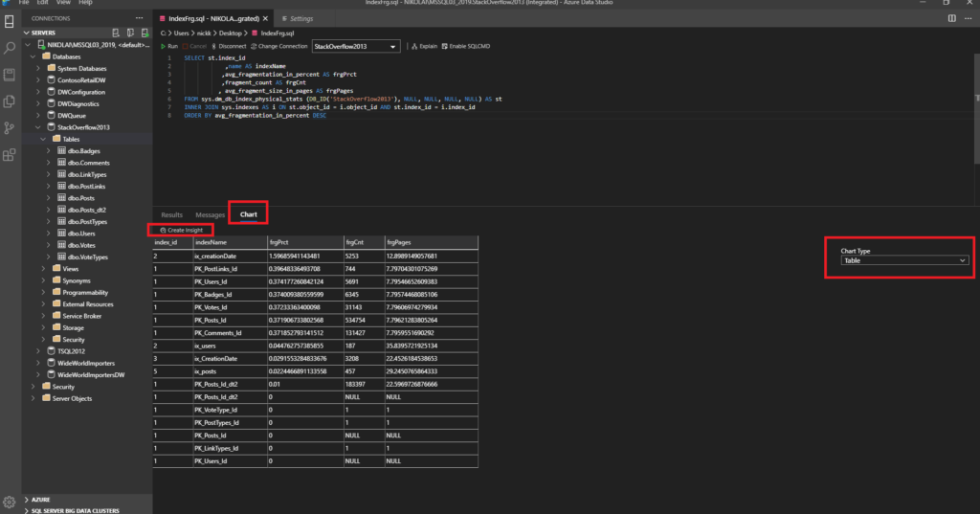Click the indexName column header
Image resolution: width=980 pixels, height=514 pixels.
[x=230, y=242]
